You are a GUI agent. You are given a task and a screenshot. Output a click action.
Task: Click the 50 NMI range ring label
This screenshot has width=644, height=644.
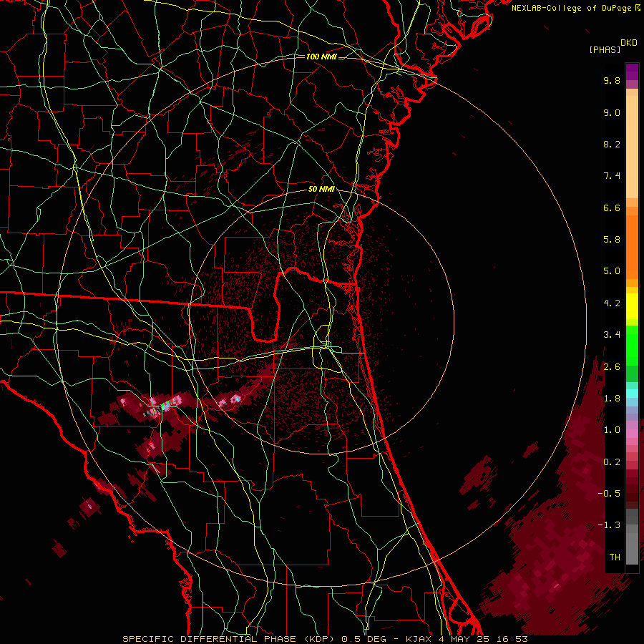pyautogui.click(x=321, y=190)
